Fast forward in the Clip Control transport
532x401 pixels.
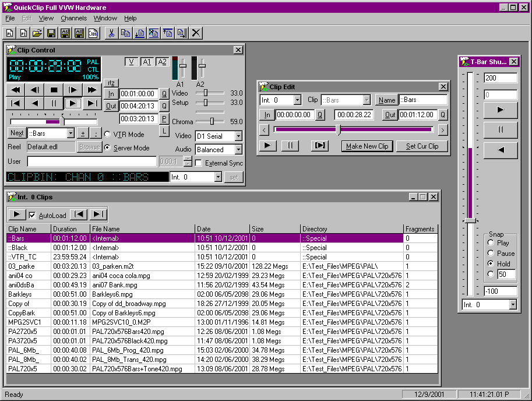point(92,90)
